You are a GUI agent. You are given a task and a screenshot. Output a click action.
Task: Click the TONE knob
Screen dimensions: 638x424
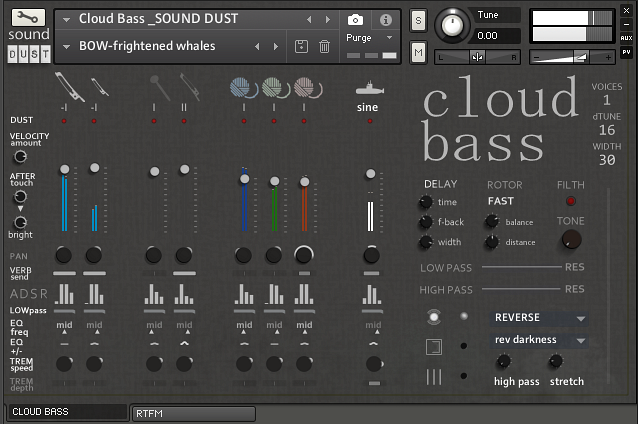(571, 240)
